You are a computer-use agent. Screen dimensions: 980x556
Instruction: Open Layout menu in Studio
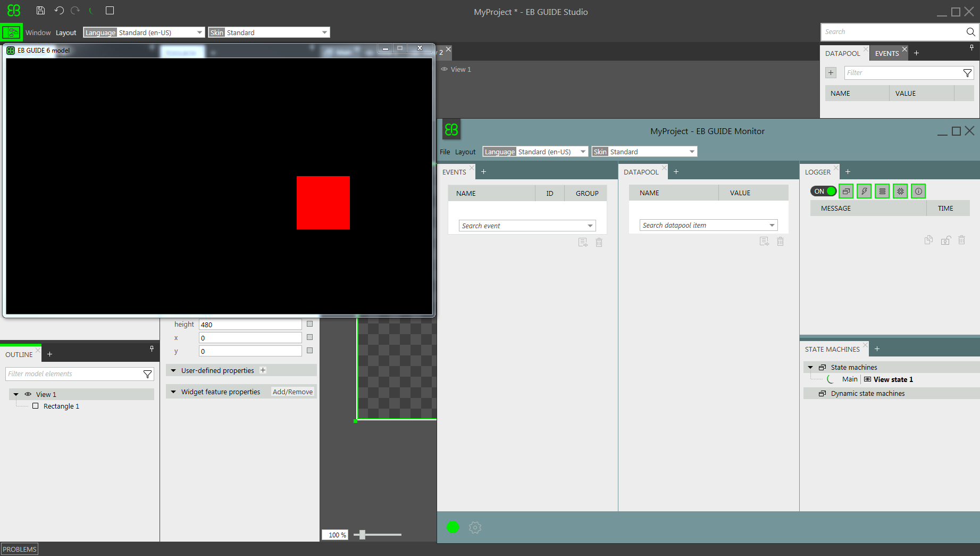66,32
